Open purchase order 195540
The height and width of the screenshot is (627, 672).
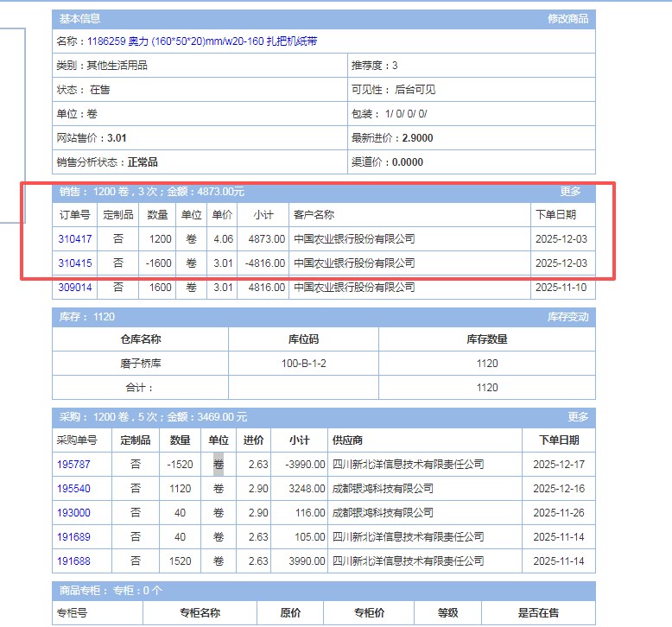click(x=73, y=489)
